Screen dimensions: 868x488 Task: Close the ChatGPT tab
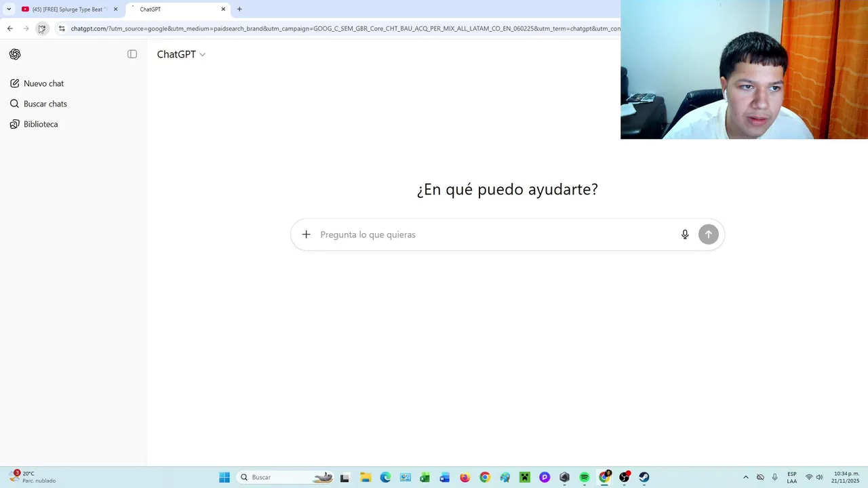pos(223,9)
